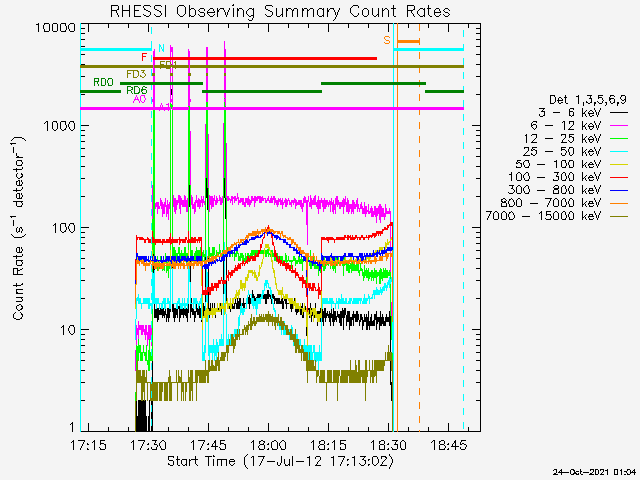Click the '6 - 12 keV' legend label

566,126
